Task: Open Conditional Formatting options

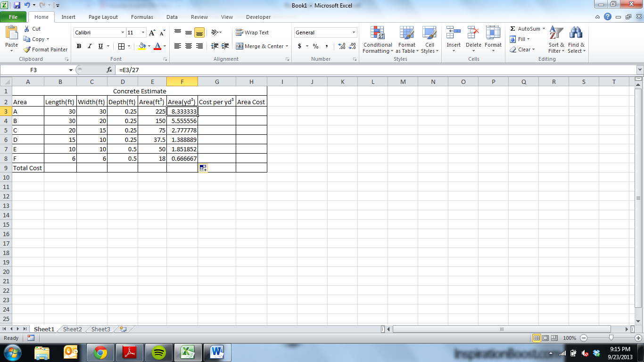Action: (377, 40)
